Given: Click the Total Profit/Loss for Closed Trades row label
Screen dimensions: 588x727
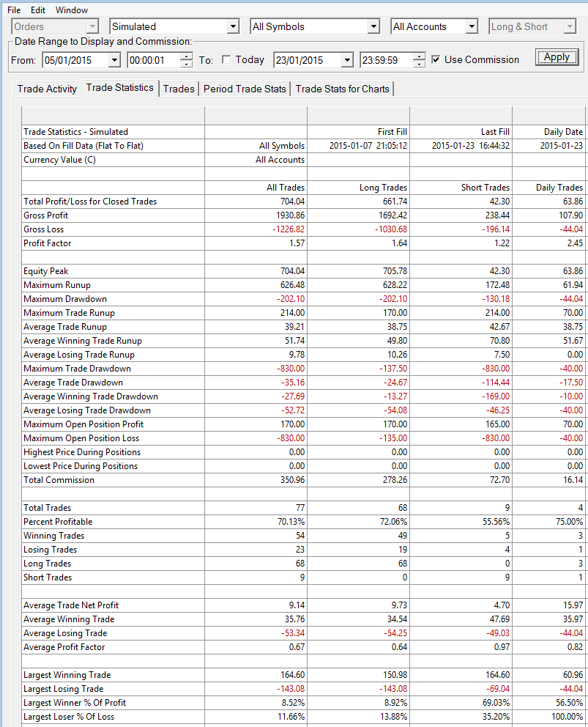Looking at the screenshot, I should click(90, 202).
